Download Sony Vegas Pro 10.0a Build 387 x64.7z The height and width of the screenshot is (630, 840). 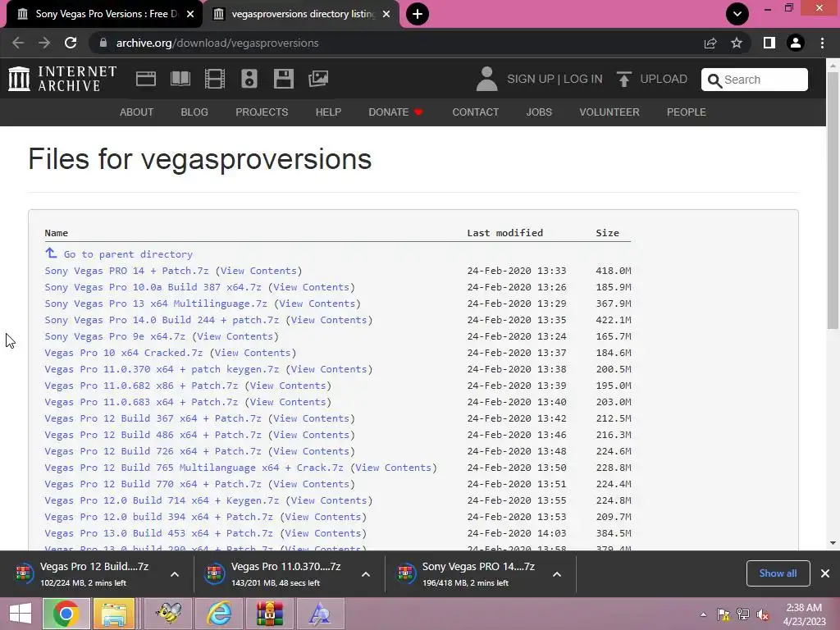coord(153,287)
